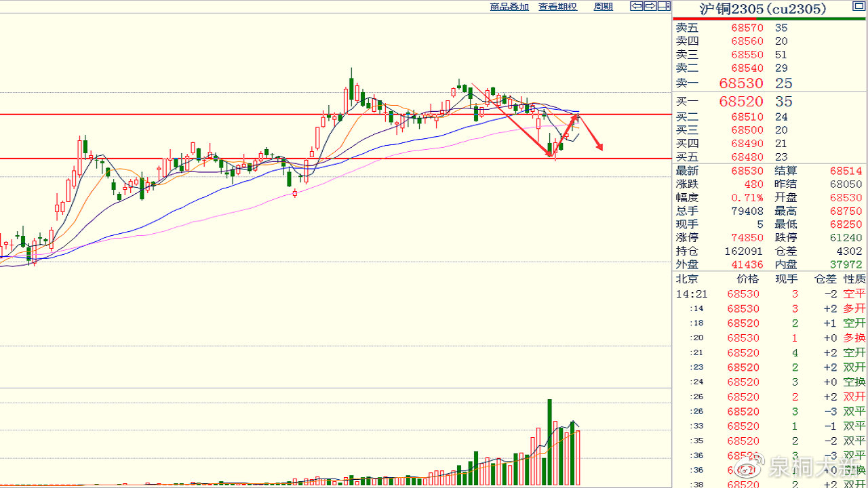Select the 卖二 ask price 68540

747,68
